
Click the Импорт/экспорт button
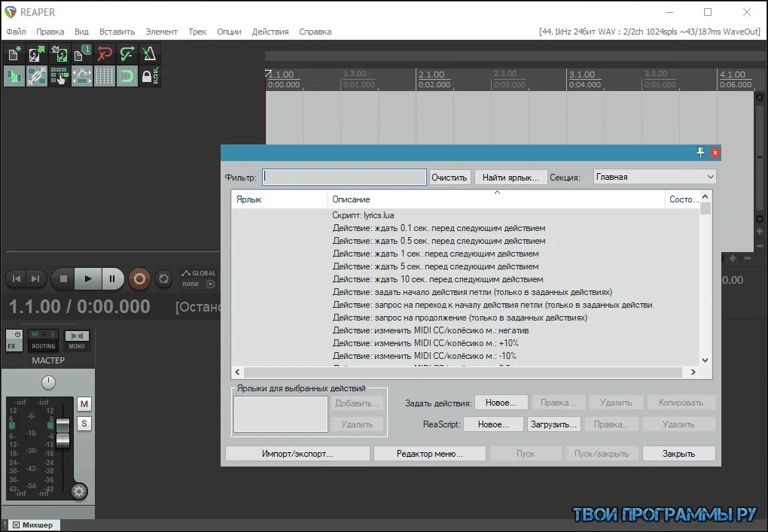[297, 454]
